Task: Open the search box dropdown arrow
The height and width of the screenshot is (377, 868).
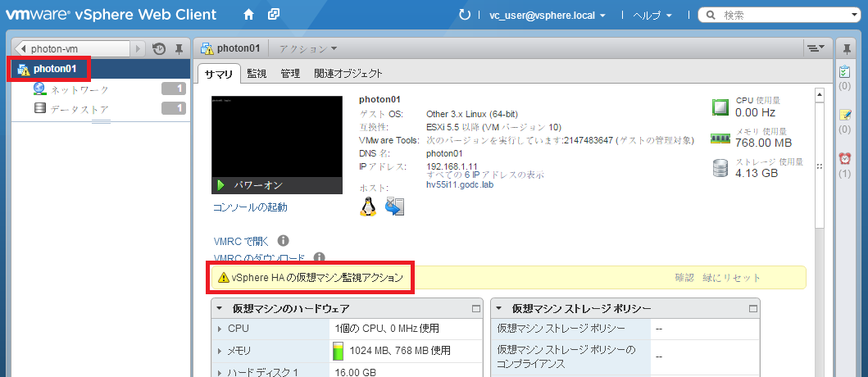Action: (856, 16)
